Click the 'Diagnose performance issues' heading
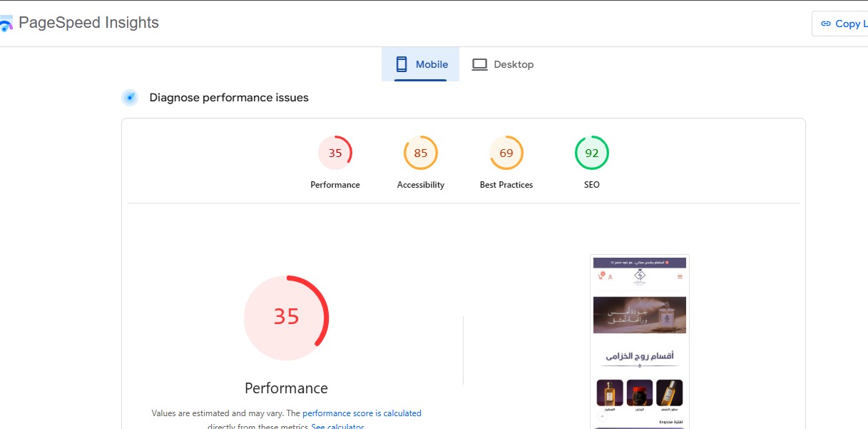Image resolution: width=868 pixels, height=429 pixels. pos(229,98)
